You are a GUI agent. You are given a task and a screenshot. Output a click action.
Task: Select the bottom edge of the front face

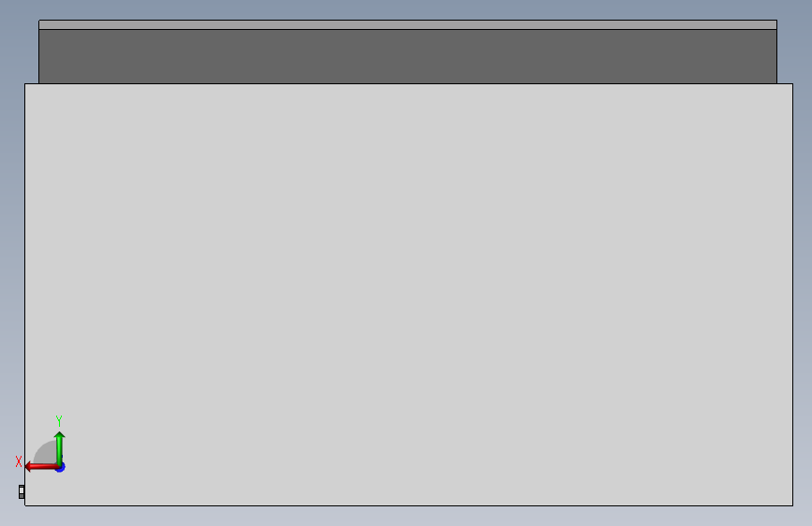(x=408, y=505)
